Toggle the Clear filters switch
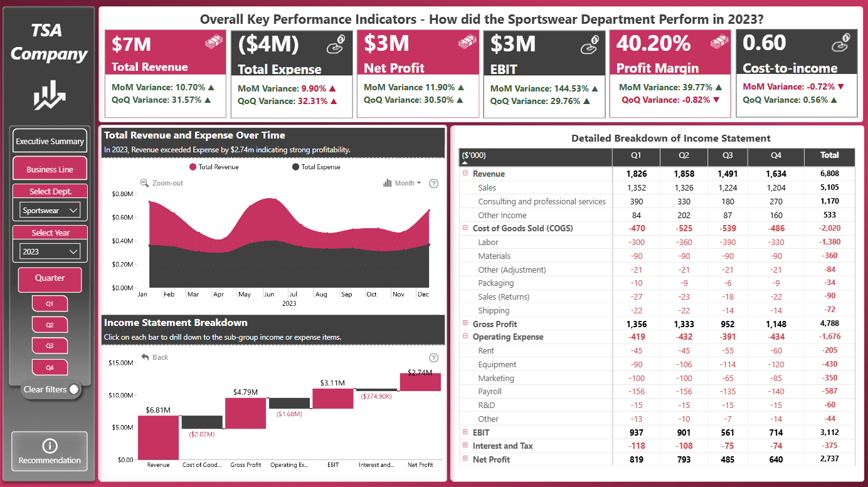868x487 pixels. [x=74, y=389]
